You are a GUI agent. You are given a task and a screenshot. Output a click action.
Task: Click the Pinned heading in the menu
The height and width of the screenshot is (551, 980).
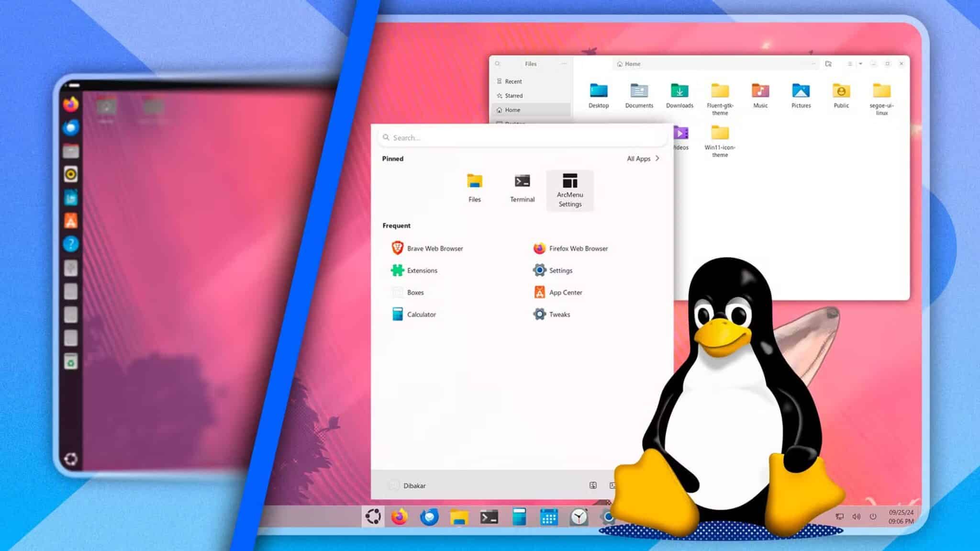tap(393, 158)
